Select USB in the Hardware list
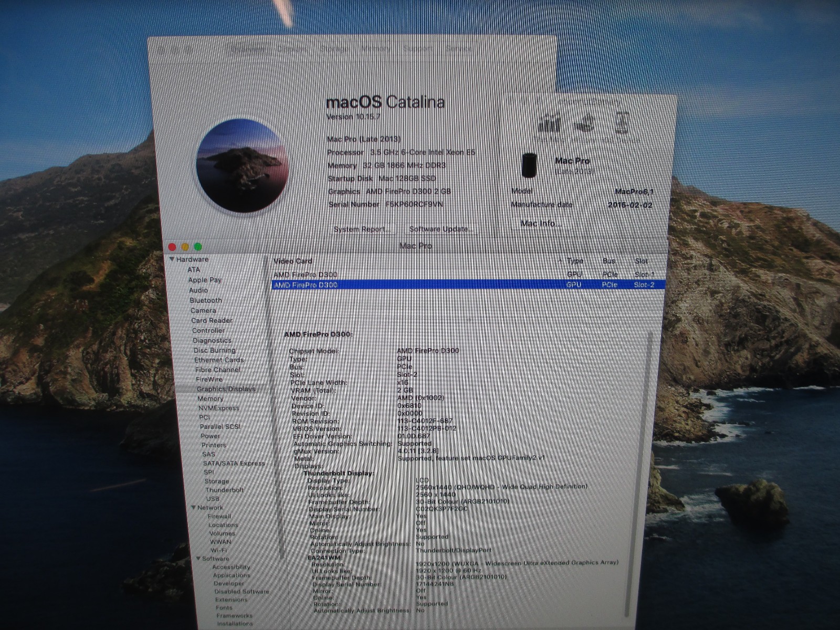The width and height of the screenshot is (840, 630). tap(213, 499)
